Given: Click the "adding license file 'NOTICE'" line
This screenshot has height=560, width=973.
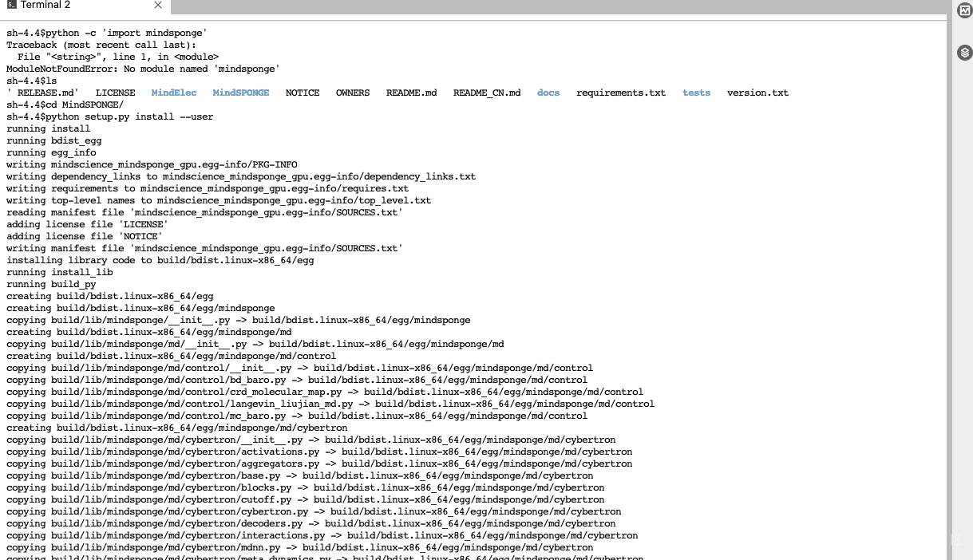Looking at the screenshot, I should (85, 236).
